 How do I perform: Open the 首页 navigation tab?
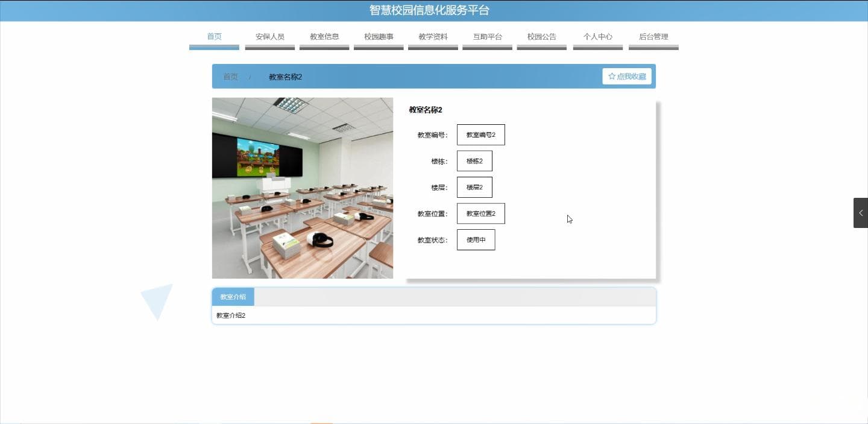coord(214,37)
